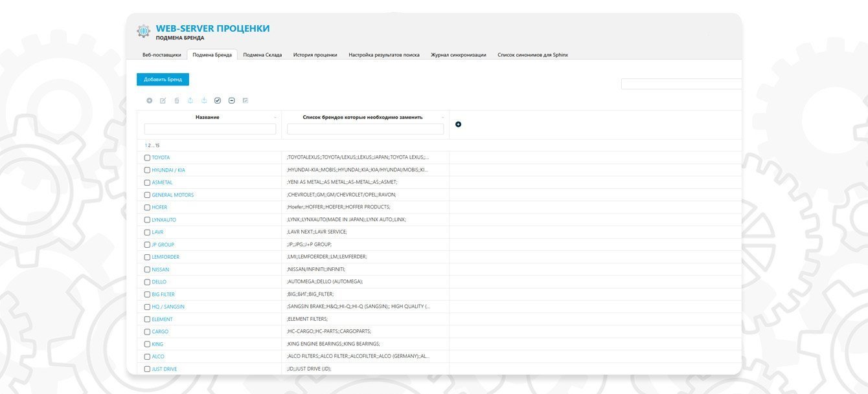The width and height of the screenshot is (868, 394).
Task: Click the ';JP;;JPG;;J+P GROUP;' cell
Action: 365,245
